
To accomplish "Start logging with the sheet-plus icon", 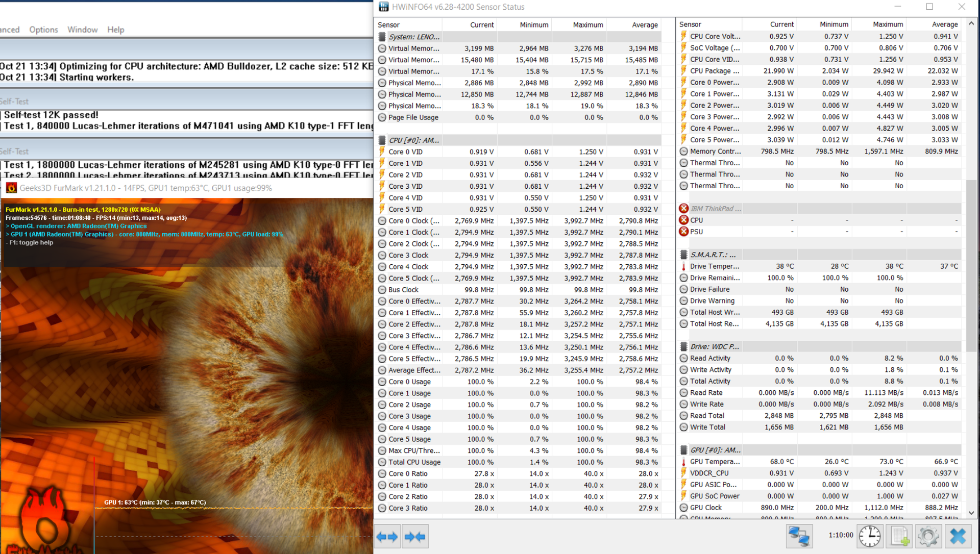I will (x=899, y=537).
